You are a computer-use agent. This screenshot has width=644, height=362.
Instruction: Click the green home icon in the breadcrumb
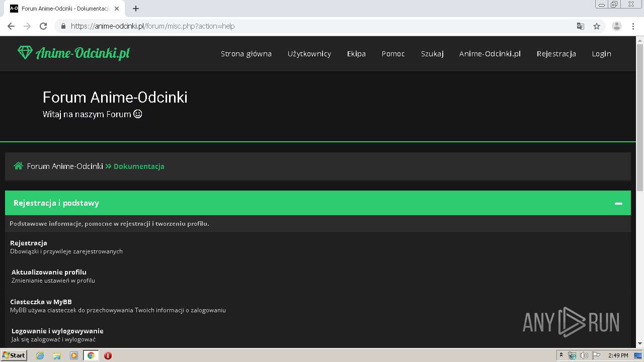point(18,166)
